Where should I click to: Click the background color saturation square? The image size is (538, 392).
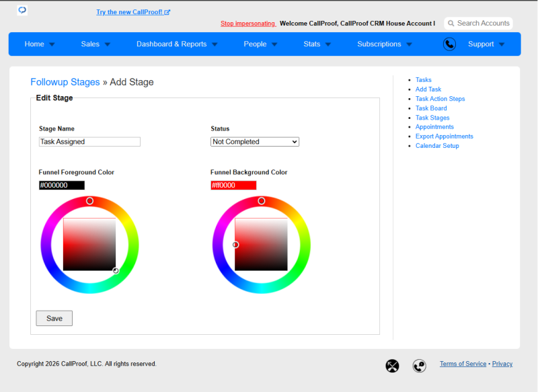261,244
